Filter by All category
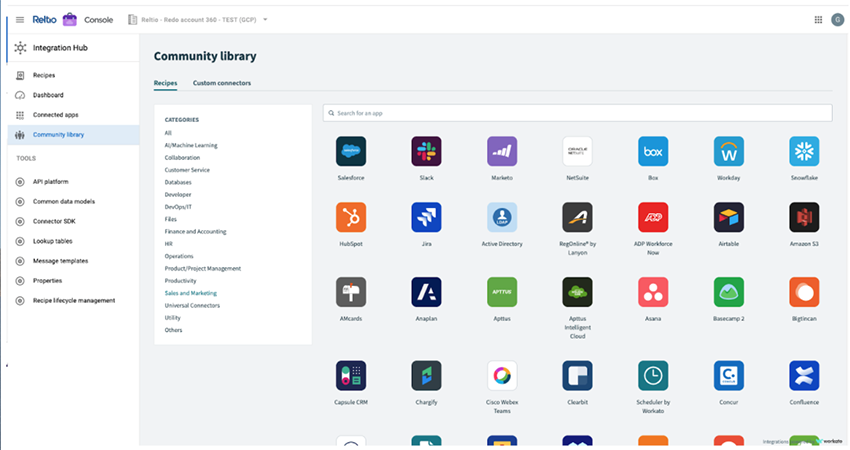The width and height of the screenshot is (850, 450). tap(168, 133)
